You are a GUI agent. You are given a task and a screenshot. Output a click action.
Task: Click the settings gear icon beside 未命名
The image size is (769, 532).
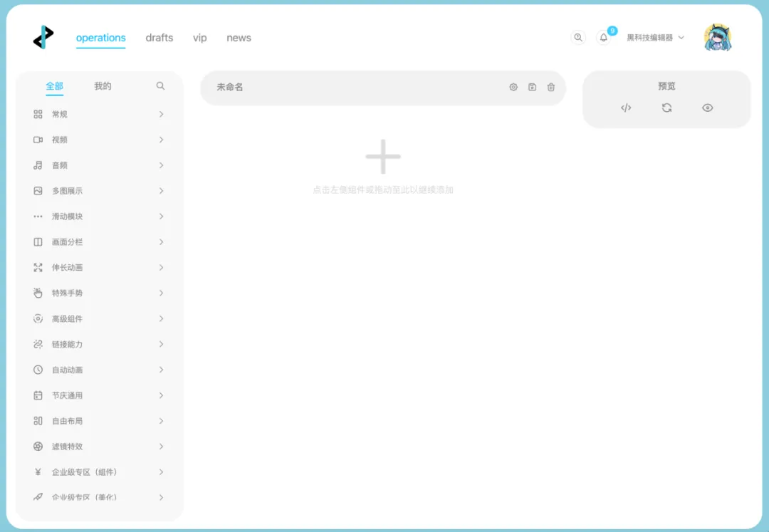[x=513, y=87]
